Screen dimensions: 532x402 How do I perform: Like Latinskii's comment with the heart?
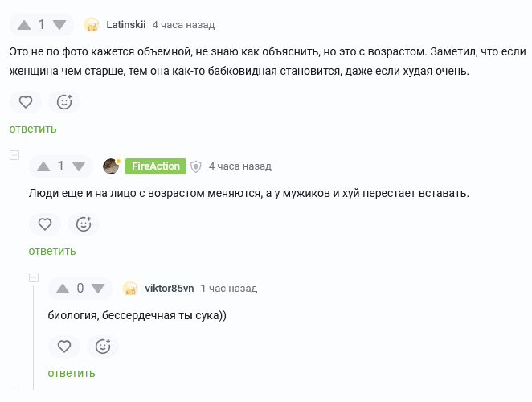26,102
